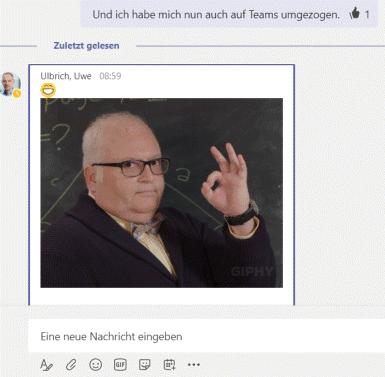Select the message 'Und ich habe mich nun...'
This screenshot has width=385, height=377.
coord(216,15)
